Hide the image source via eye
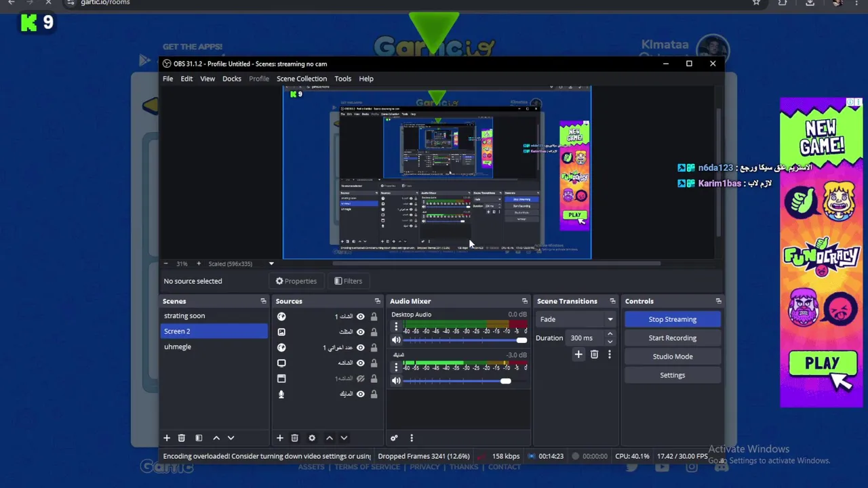The height and width of the screenshot is (488, 868). (361, 332)
